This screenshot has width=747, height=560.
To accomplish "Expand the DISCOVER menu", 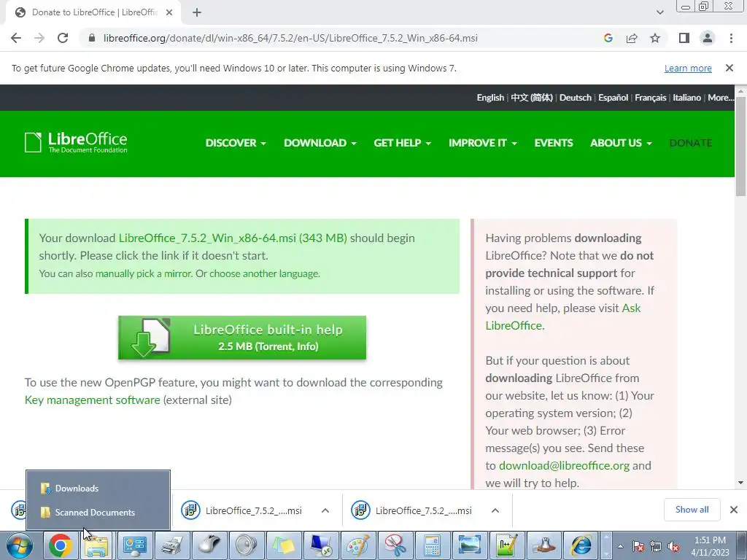I will [x=236, y=143].
